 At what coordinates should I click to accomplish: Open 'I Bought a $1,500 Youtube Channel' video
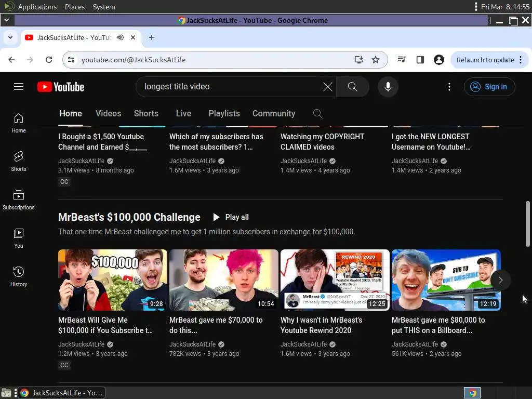103,142
